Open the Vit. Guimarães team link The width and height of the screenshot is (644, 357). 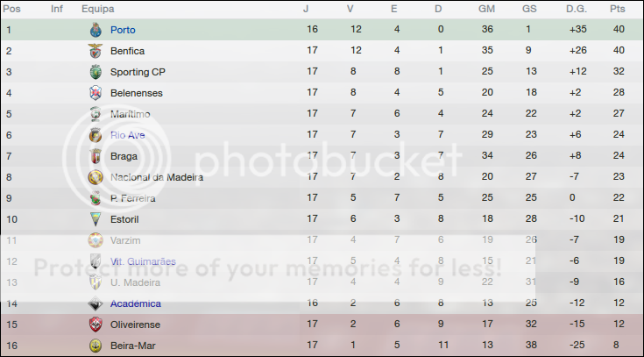pos(143,261)
